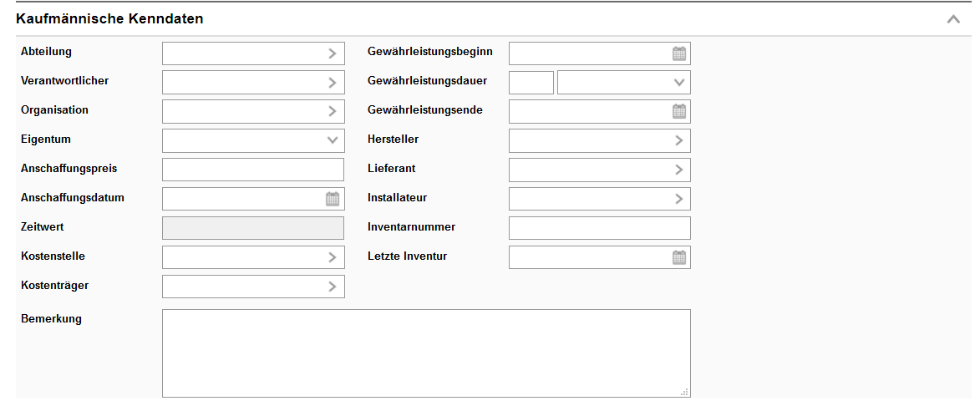Click the Gewährleistungsdauer number field
The image size is (980, 406).
531,83
